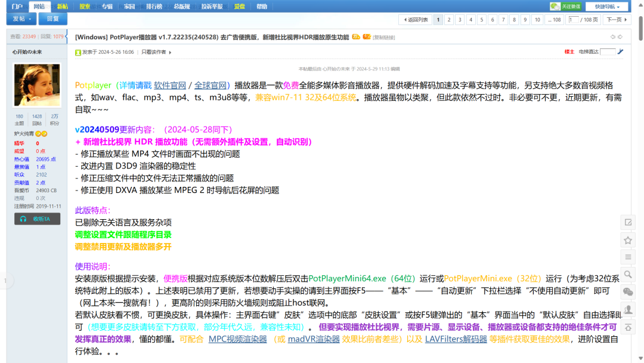The height and width of the screenshot is (363, 644).
Task: Open the 专辑 menu item
Action: (x=107, y=7)
